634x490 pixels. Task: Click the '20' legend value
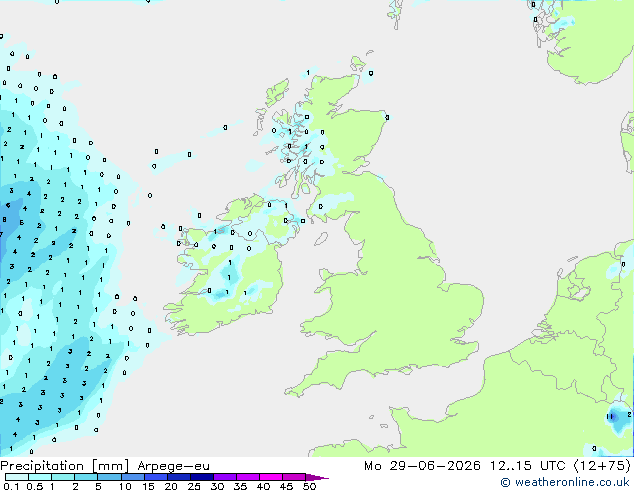171,486
